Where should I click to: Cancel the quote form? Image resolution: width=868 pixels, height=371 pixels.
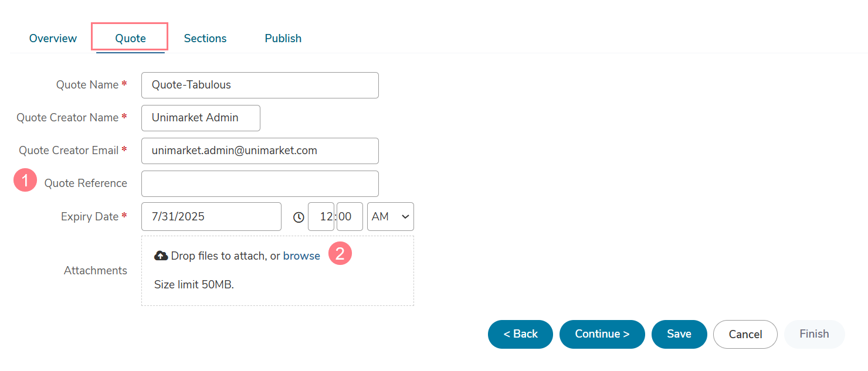click(745, 334)
